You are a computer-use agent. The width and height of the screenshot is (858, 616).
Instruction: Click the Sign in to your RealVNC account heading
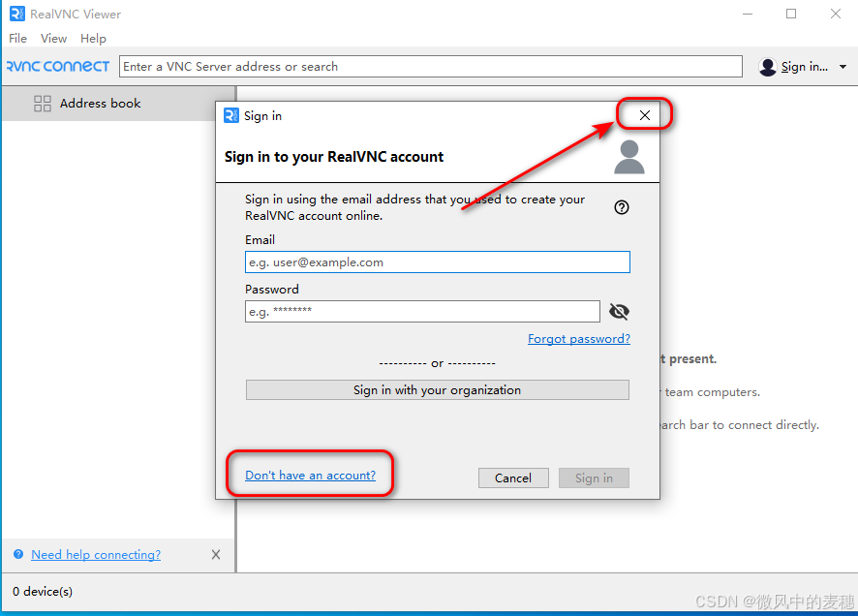(x=334, y=157)
